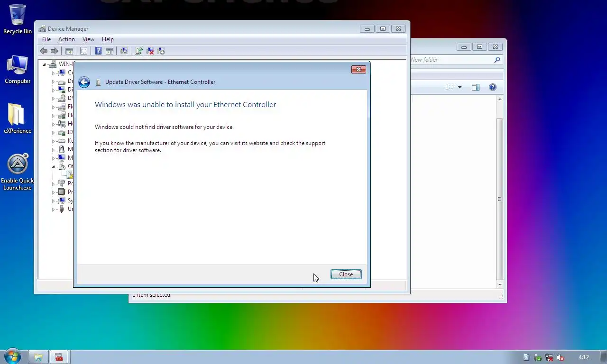This screenshot has height=364, width=607.
Task: Toggle the Show/Hide Console Tree toolbar icon
Action: (69, 51)
